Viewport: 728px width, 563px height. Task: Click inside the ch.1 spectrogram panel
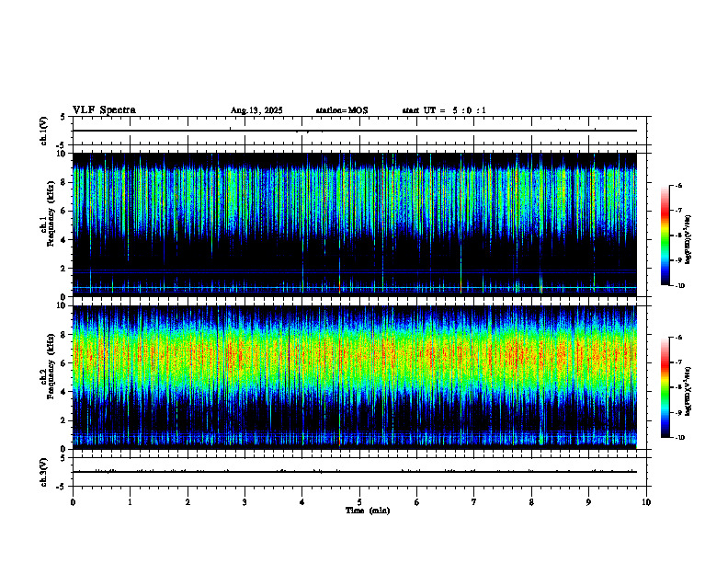tap(354, 224)
